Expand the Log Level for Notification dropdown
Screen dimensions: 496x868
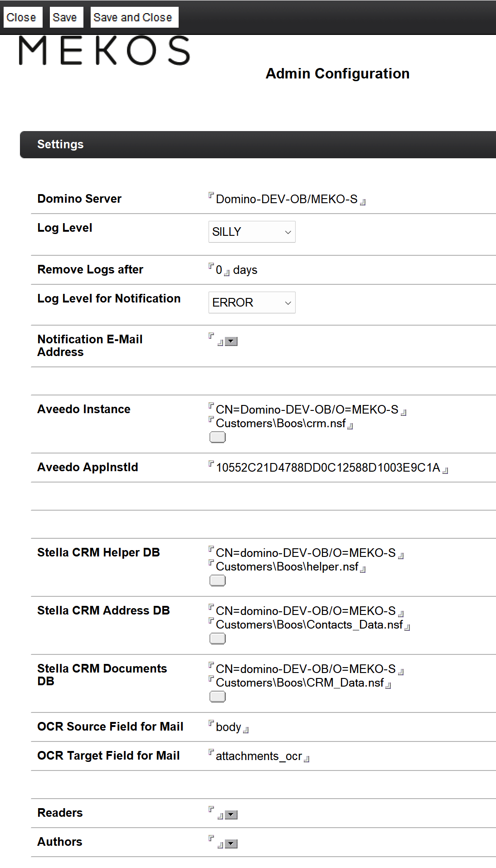pos(252,302)
